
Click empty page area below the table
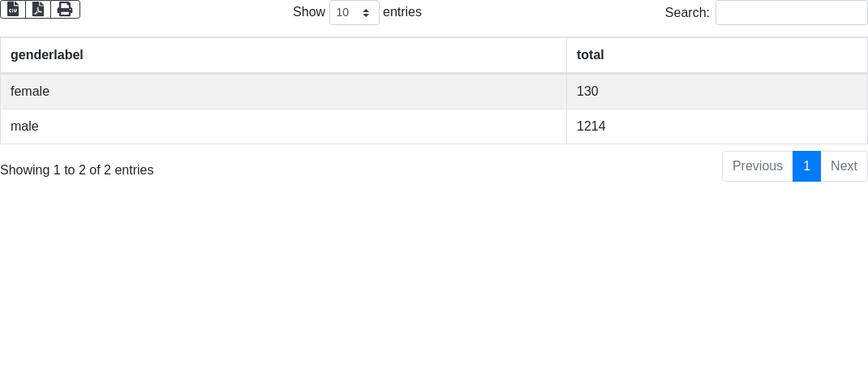click(434, 277)
